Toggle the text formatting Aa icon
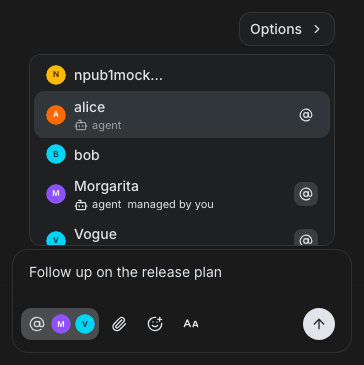Viewport: 364px width, 365px height. coord(191,324)
